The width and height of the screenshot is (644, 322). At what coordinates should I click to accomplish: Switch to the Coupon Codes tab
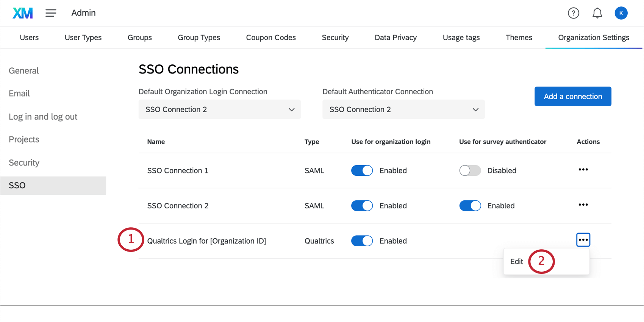coord(271,38)
